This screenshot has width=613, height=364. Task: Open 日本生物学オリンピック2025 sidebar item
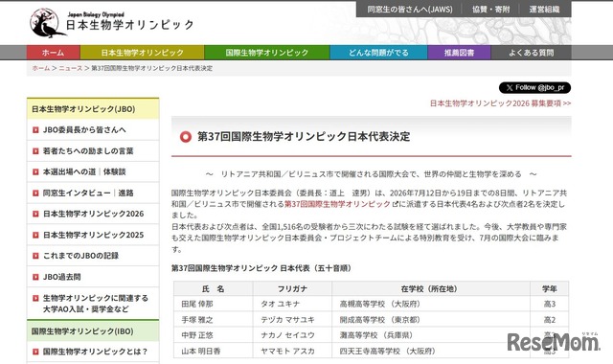click(93, 235)
